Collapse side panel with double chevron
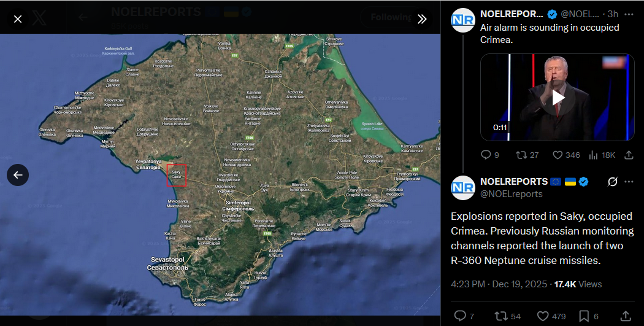This screenshot has height=326, width=644. point(422,19)
